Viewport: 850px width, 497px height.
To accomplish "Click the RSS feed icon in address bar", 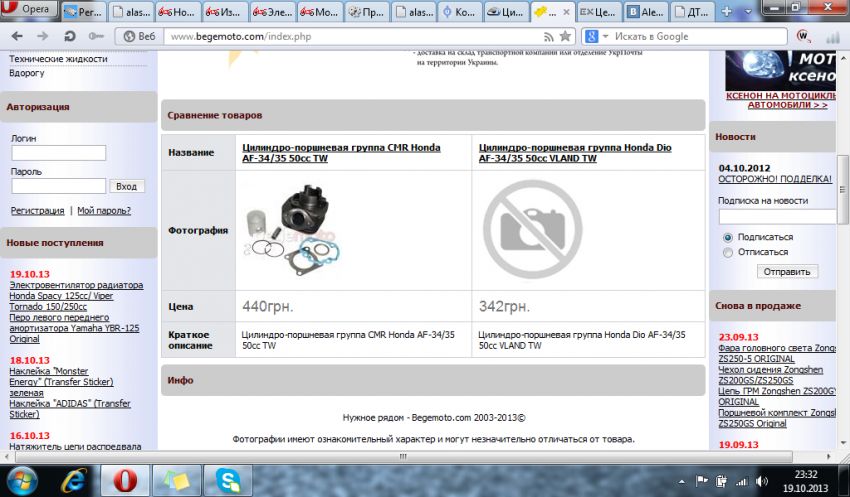I will tap(549, 37).
